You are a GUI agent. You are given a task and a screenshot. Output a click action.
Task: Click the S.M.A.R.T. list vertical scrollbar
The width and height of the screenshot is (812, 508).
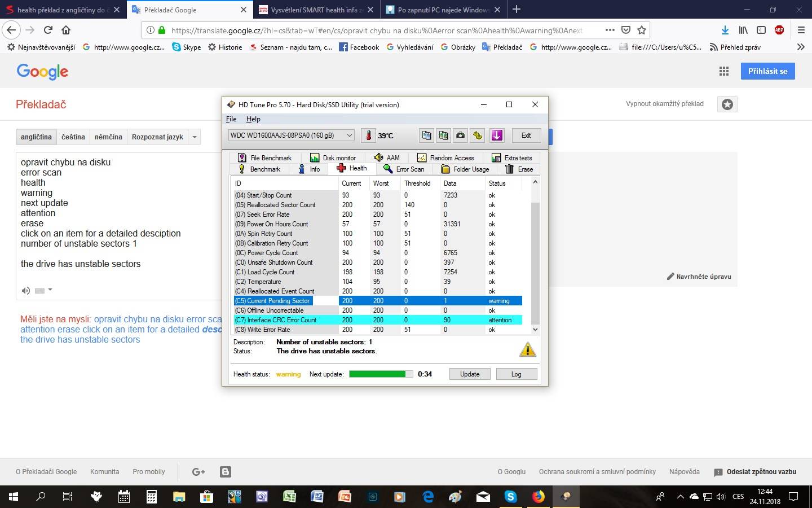pyautogui.click(x=535, y=256)
